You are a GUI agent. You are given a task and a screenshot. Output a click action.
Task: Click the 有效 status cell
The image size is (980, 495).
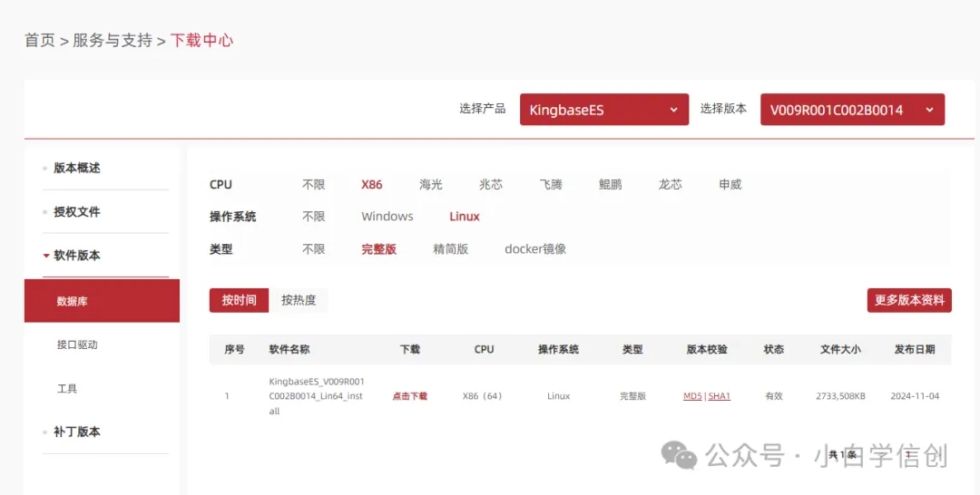click(x=774, y=396)
